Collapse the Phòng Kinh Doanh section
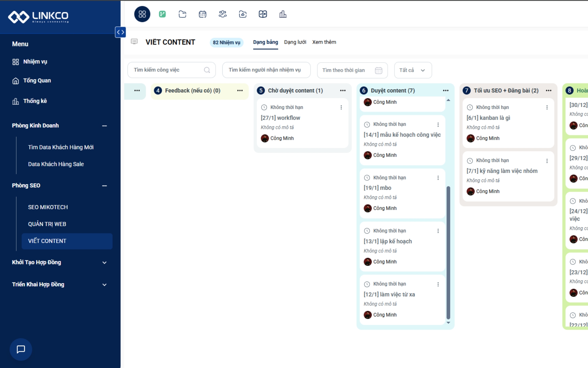 104,126
